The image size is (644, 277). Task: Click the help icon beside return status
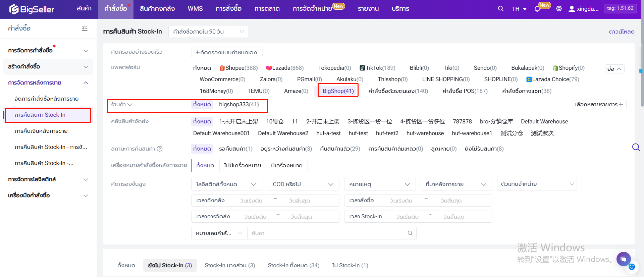click(160, 149)
